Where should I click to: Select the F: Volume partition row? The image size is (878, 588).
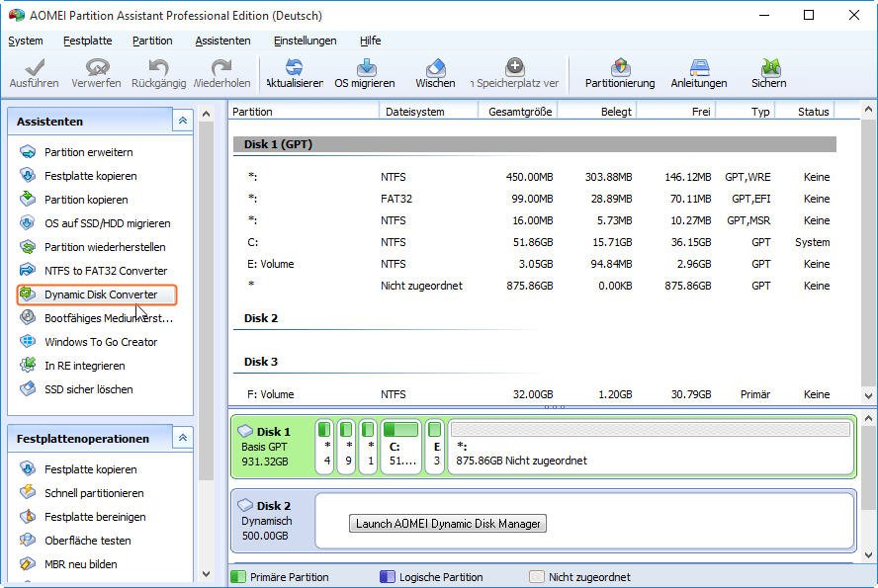click(535, 394)
